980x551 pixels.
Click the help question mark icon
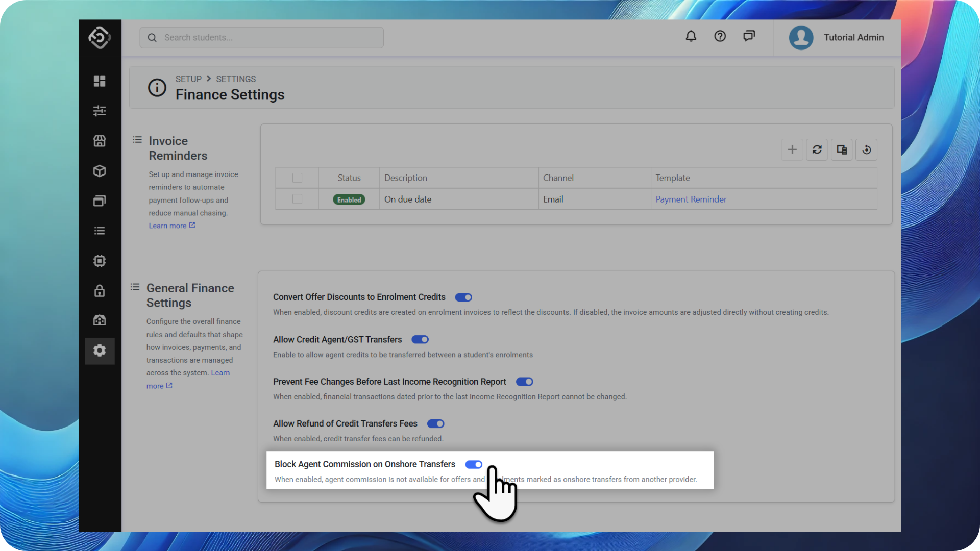point(720,36)
